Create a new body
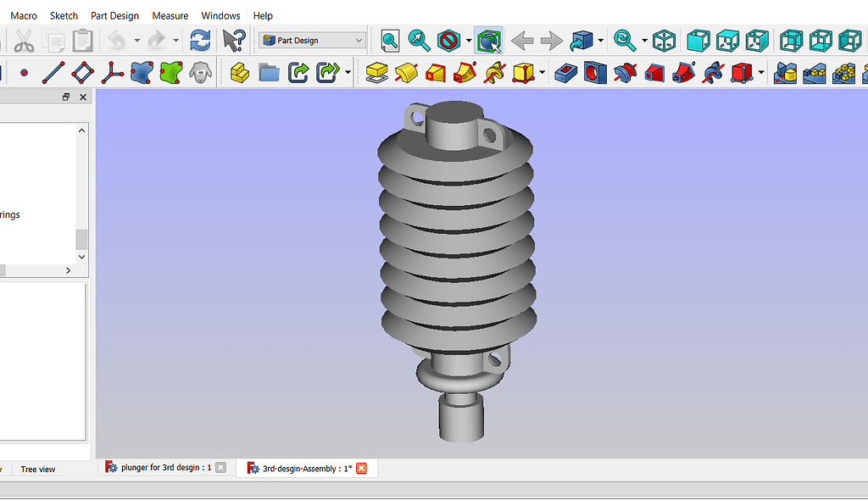 (240, 75)
